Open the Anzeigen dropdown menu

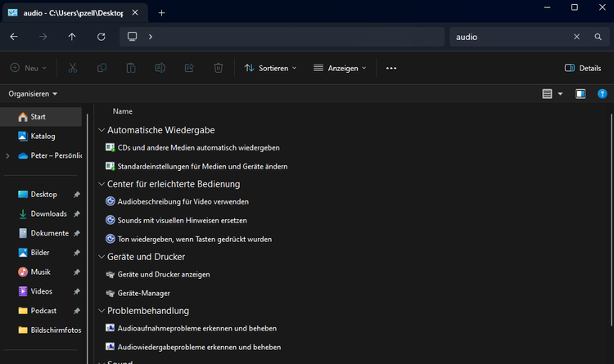[x=340, y=68]
